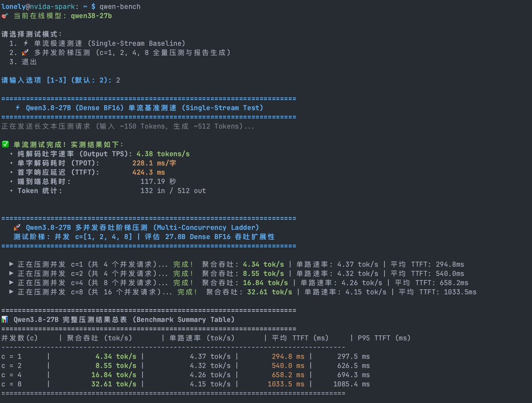Screen dimensions: 532x403
Task: Click the P95 value '297.5 ms'
Action: (x=353, y=356)
